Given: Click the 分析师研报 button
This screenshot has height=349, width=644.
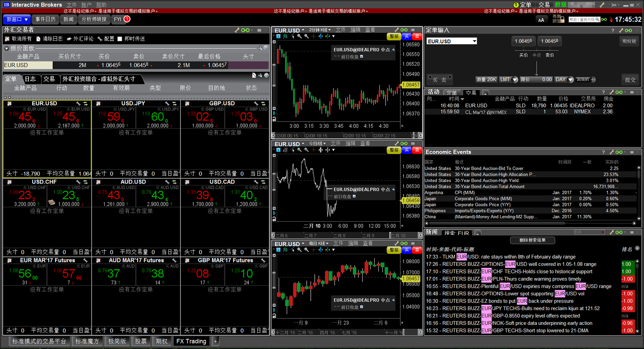Looking at the screenshot, I should 94,19.
